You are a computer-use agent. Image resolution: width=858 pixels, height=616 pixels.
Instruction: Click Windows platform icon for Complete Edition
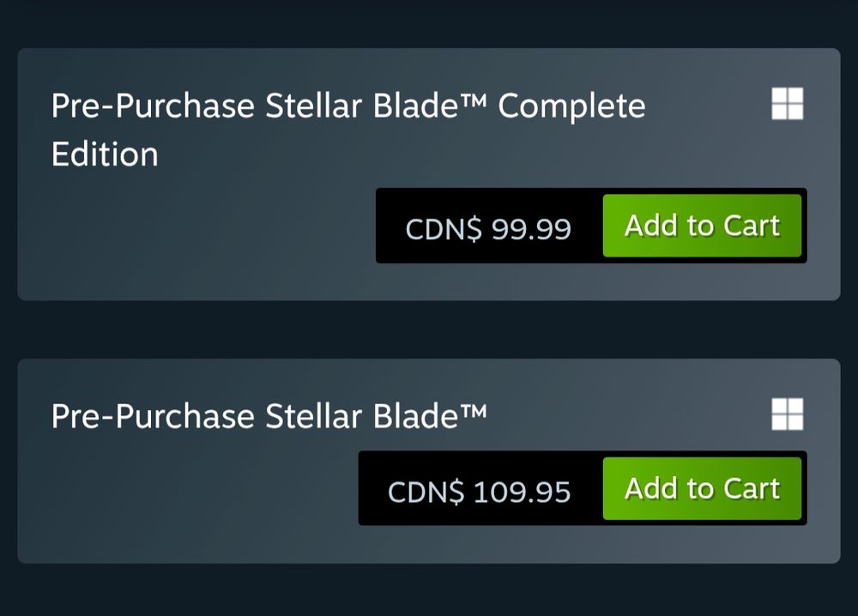(788, 104)
